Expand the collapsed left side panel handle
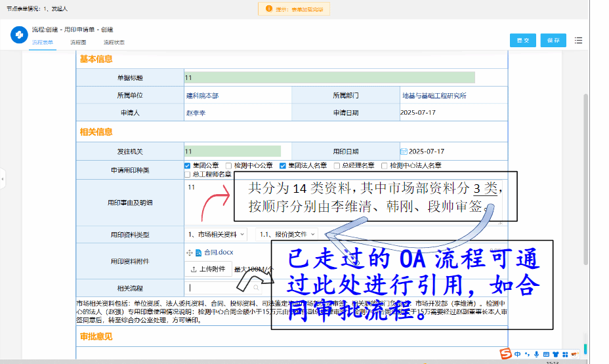This screenshot has width=609, height=364. [x=3, y=179]
